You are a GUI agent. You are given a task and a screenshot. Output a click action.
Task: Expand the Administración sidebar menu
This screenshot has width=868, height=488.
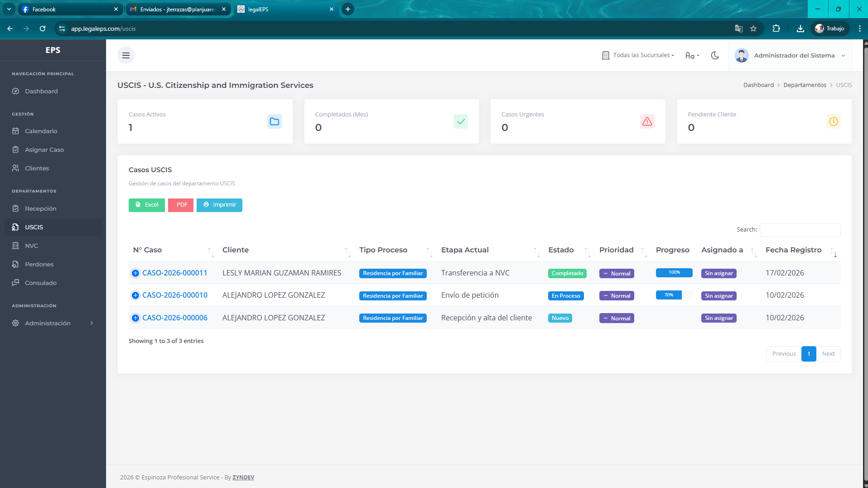tap(53, 323)
